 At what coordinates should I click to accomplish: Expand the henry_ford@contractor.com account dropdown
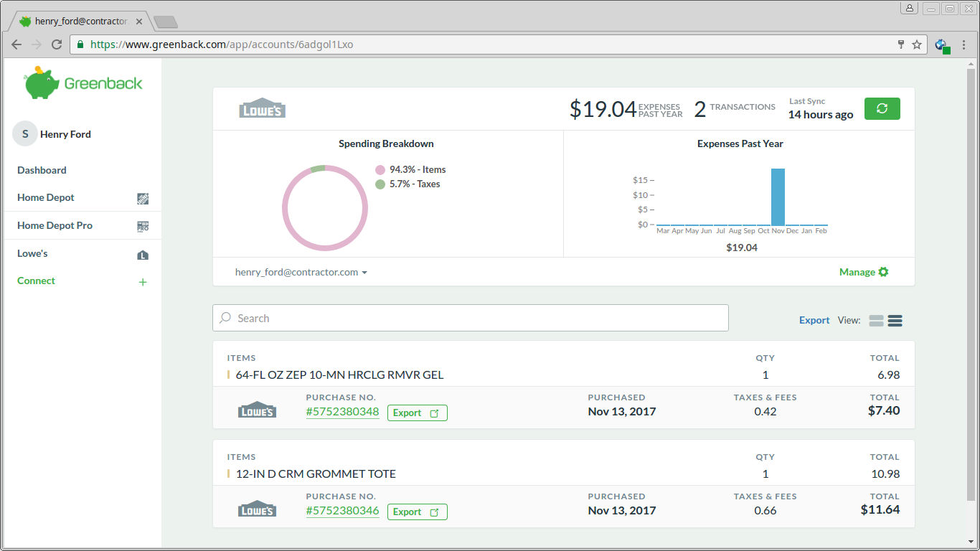301,273
